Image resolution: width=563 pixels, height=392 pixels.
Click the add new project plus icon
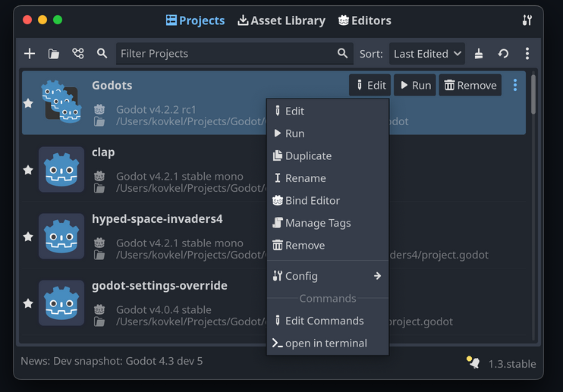[x=30, y=54]
